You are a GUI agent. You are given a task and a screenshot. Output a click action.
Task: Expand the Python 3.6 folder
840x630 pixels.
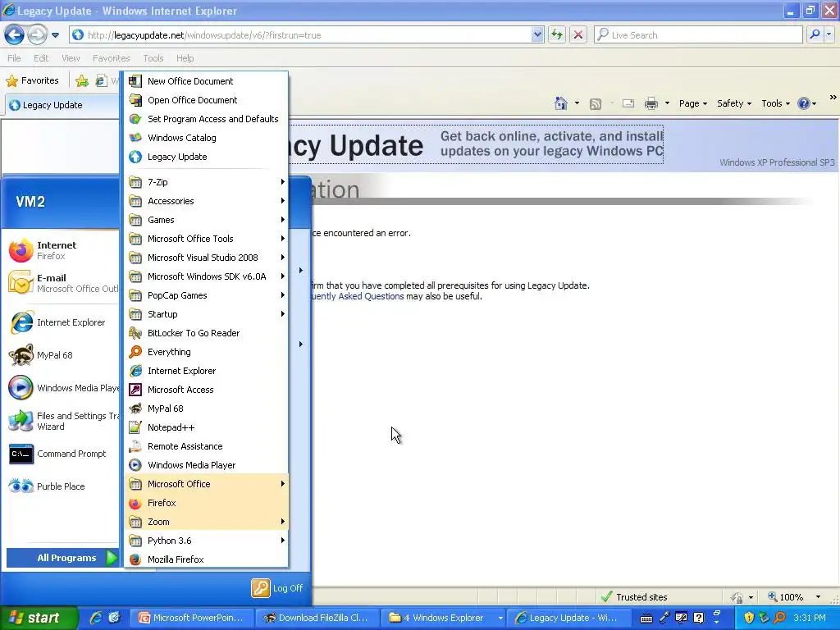click(x=206, y=541)
